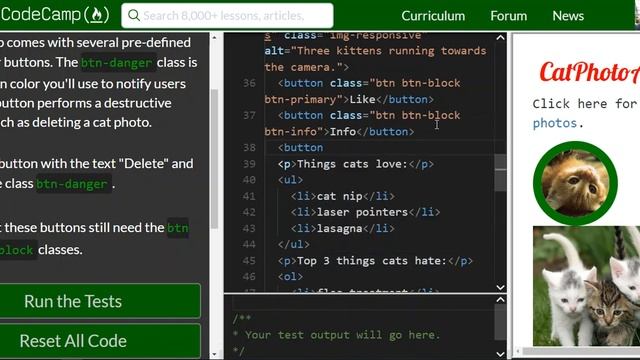Open the Curriculum menu item

click(433, 16)
